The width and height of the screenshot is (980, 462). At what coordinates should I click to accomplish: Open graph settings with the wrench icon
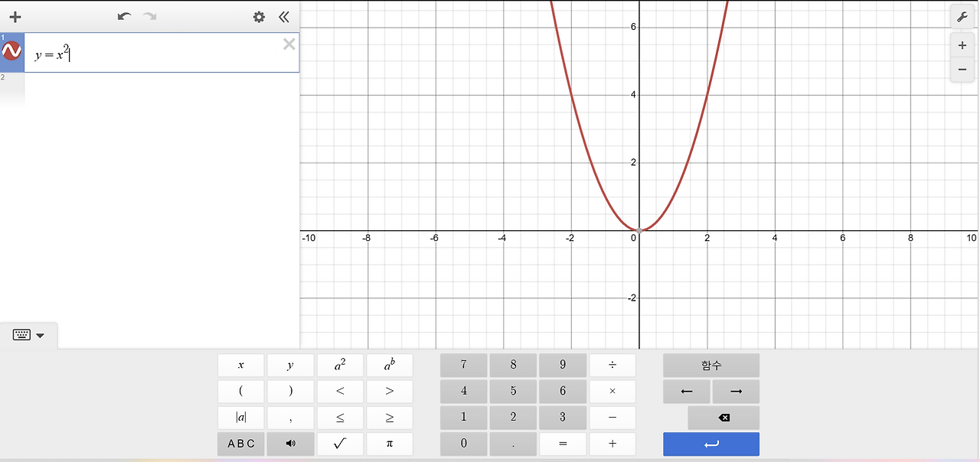(962, 16)
